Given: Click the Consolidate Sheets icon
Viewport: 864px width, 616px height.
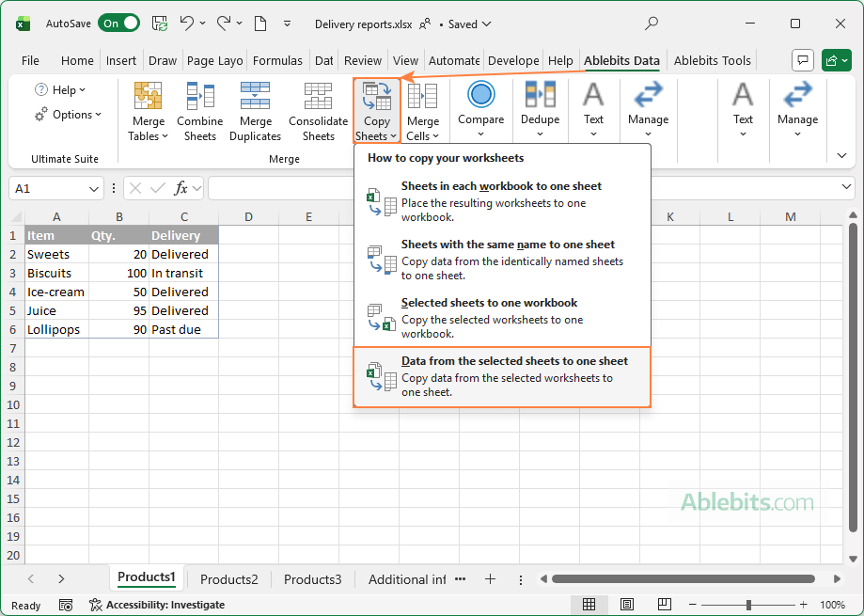Looking at the screenshot, I should tap(317, 110).
